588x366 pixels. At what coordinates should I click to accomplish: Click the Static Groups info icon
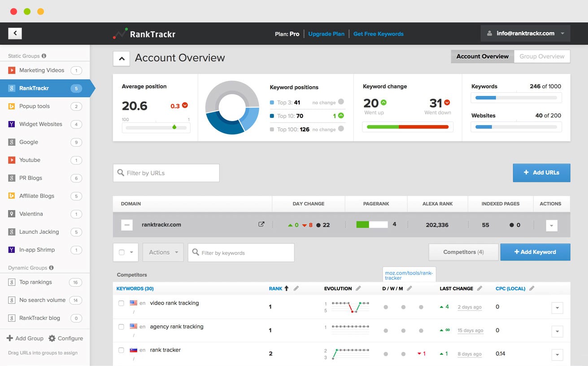[x=44, y=56]
